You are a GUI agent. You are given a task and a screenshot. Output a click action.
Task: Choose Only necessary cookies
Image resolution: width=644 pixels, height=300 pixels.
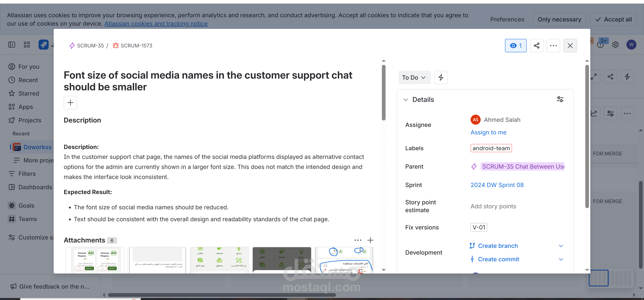559,19
